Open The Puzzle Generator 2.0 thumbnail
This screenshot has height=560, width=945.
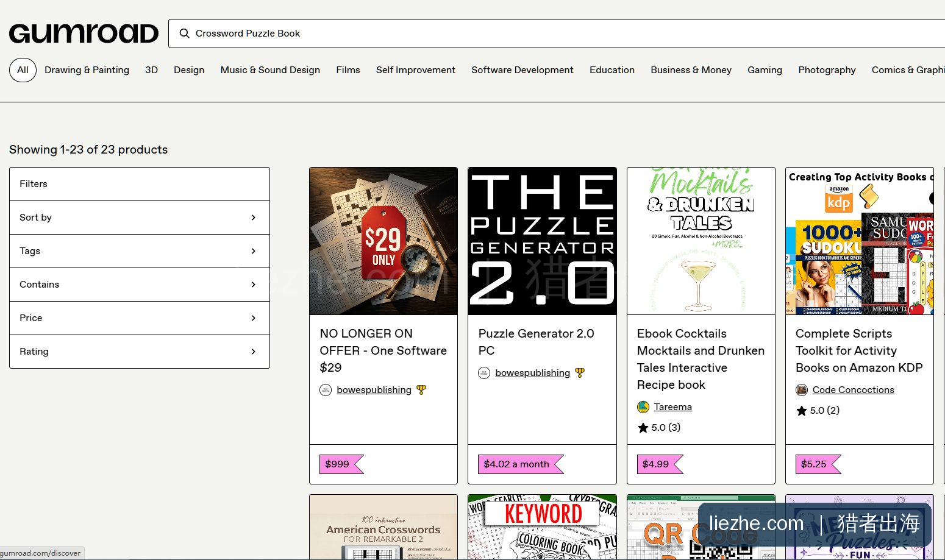542,241
